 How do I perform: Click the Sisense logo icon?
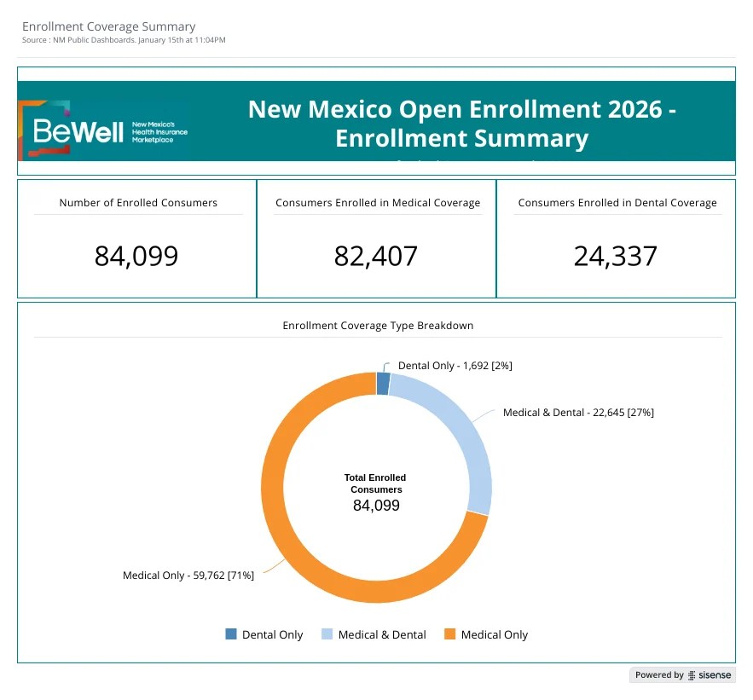click(x=692, y=675)
